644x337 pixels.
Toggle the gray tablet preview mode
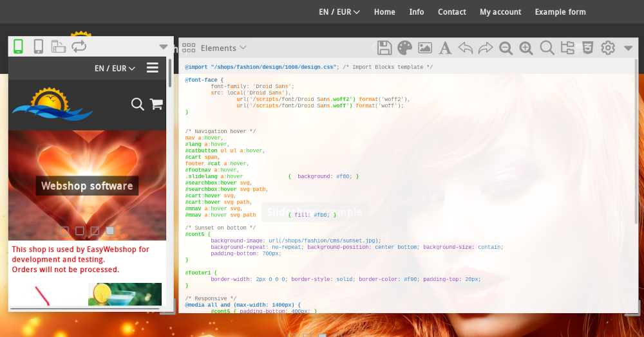[x=39, y=46]
